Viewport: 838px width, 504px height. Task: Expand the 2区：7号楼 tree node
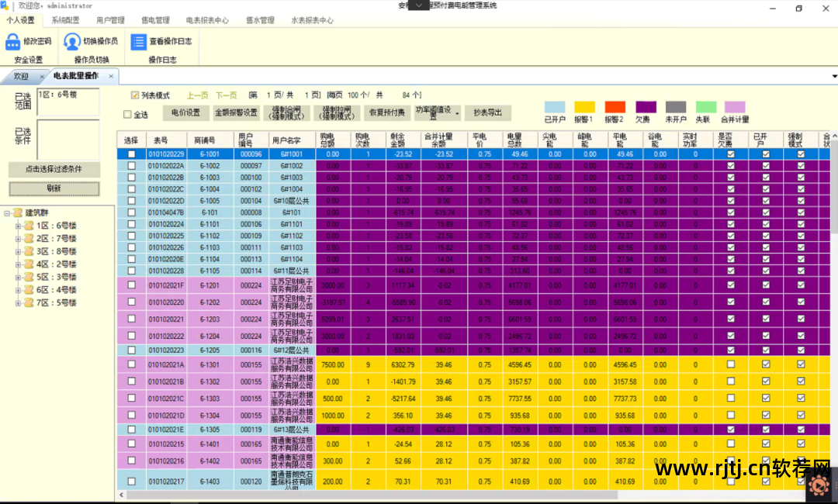(18, 239)
